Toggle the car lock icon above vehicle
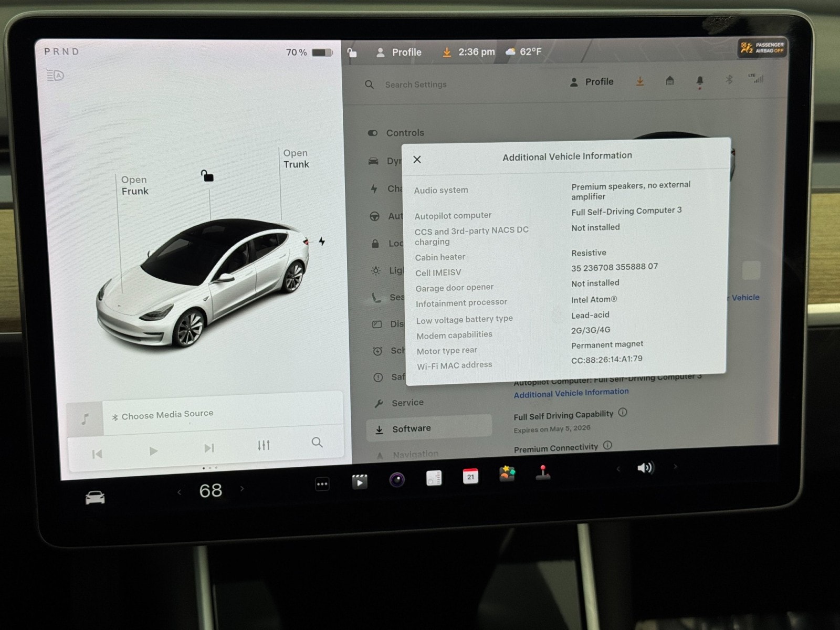This screenshot has height=630, width=840. point(207,176)
